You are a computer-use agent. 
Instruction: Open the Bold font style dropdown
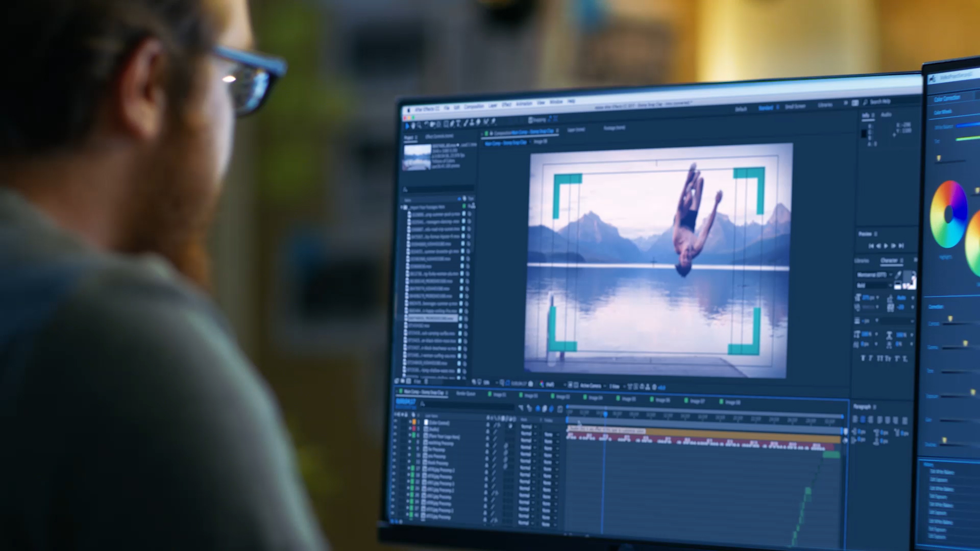[874, 286]
